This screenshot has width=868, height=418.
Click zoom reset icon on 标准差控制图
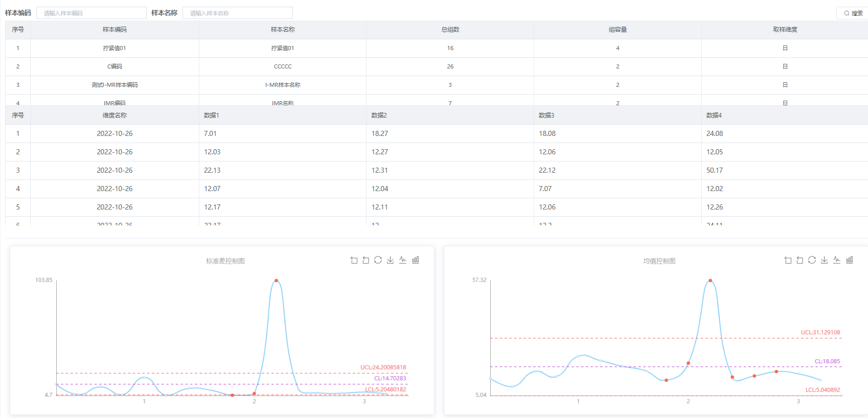[x=366, y=260]
